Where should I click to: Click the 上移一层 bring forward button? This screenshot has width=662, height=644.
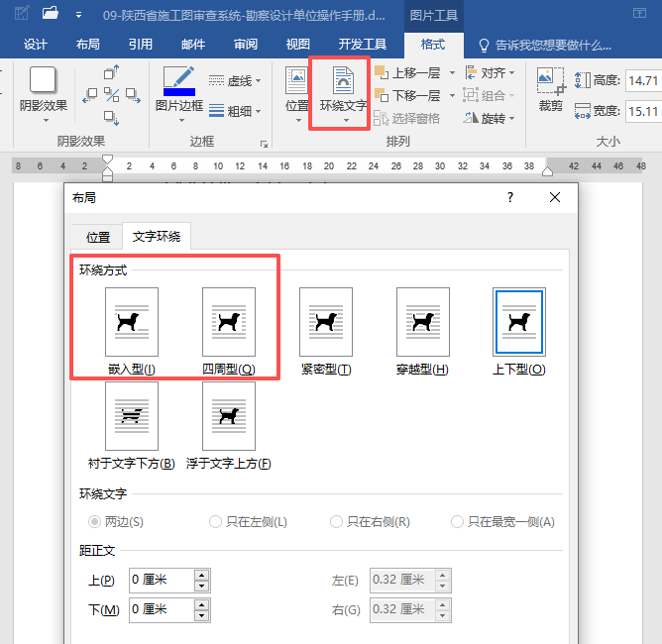click(x=414, y=72)
